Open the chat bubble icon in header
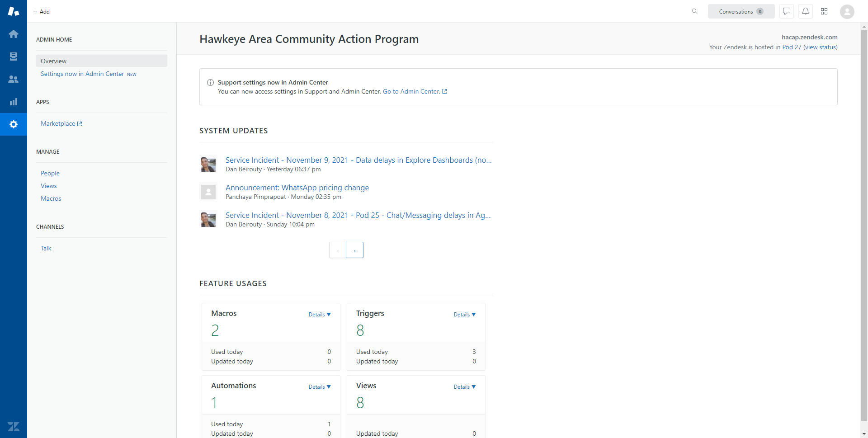The width and height of the screenshot is (868, 438). coord(787,11)
